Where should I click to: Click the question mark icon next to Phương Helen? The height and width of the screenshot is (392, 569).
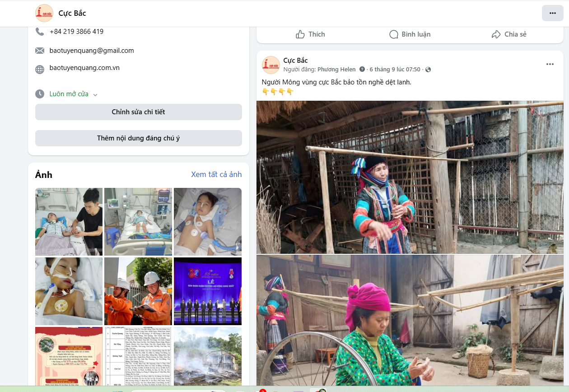pos(362,70)
